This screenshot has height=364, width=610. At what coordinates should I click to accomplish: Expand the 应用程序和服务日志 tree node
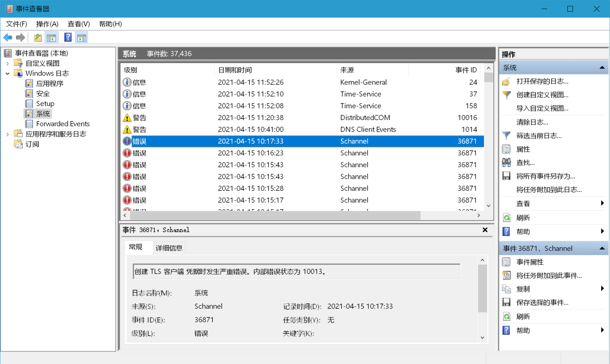point(8,134)
